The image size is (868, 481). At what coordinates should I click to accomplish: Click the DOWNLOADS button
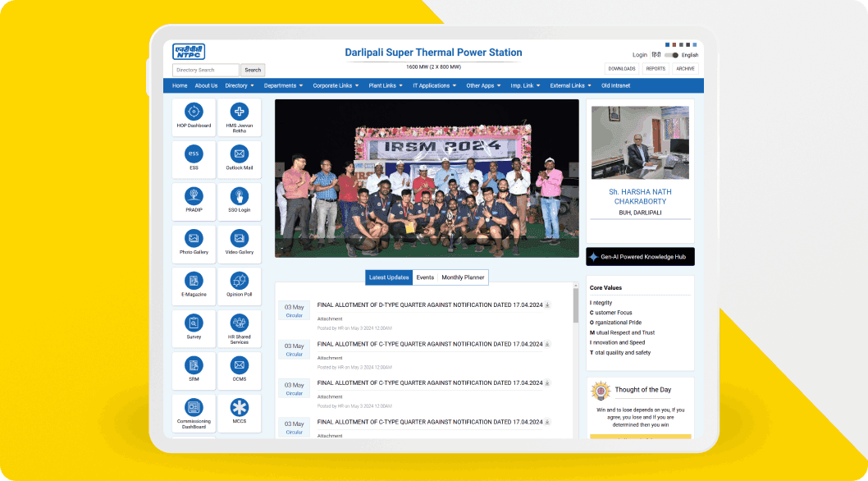(x=620, y=68)
